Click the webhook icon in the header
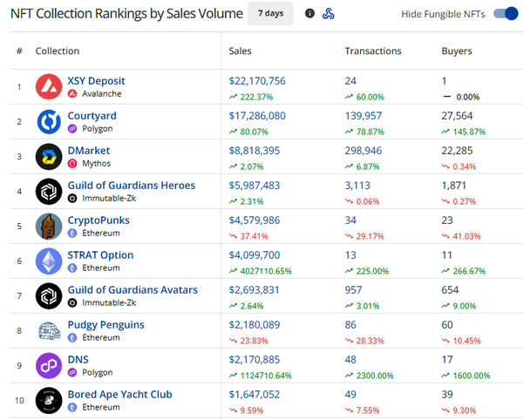 point(329,13)
